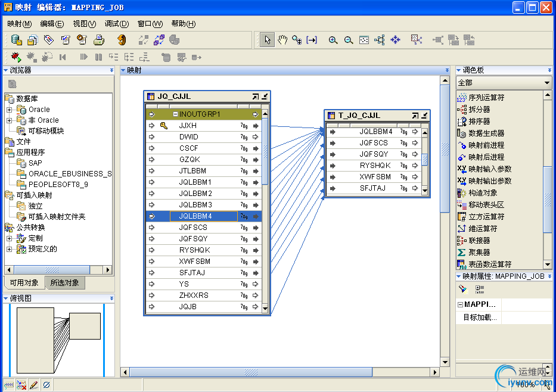Click the debug bug start icon

tap(15, 57)
